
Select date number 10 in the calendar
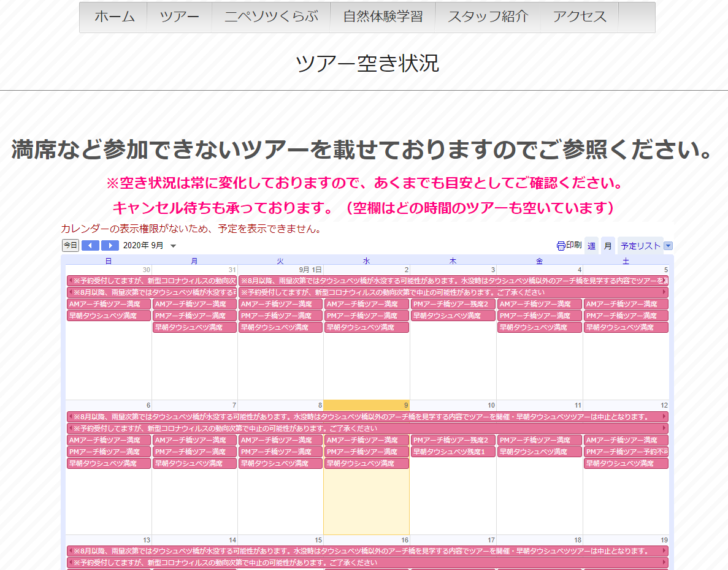[x=491, y=405]
